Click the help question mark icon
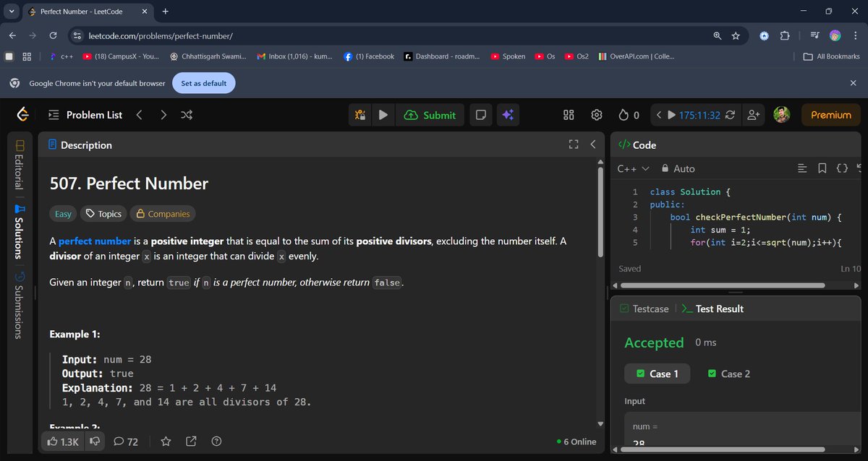Image resolution: width=868 pixels, height=461 pixels. (216, 441)
